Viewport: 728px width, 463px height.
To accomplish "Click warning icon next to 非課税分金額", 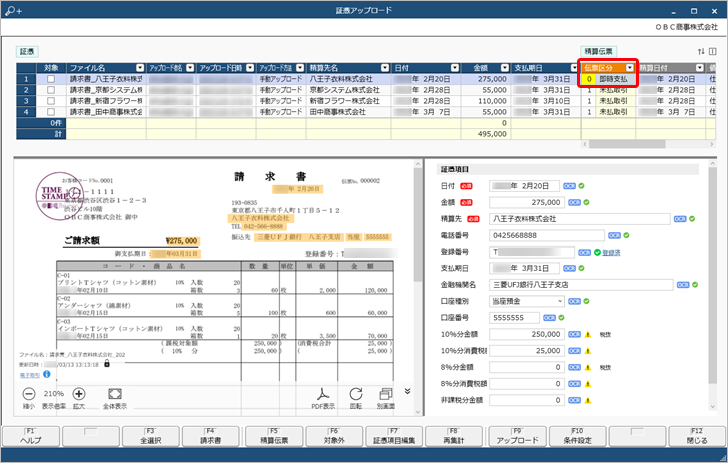I will [588, 400].
